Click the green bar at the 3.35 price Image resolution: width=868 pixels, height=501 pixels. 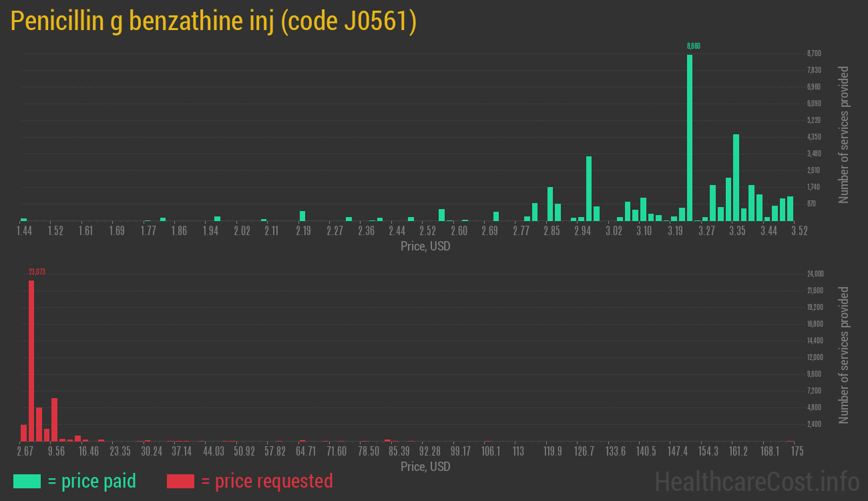point(736,177)
